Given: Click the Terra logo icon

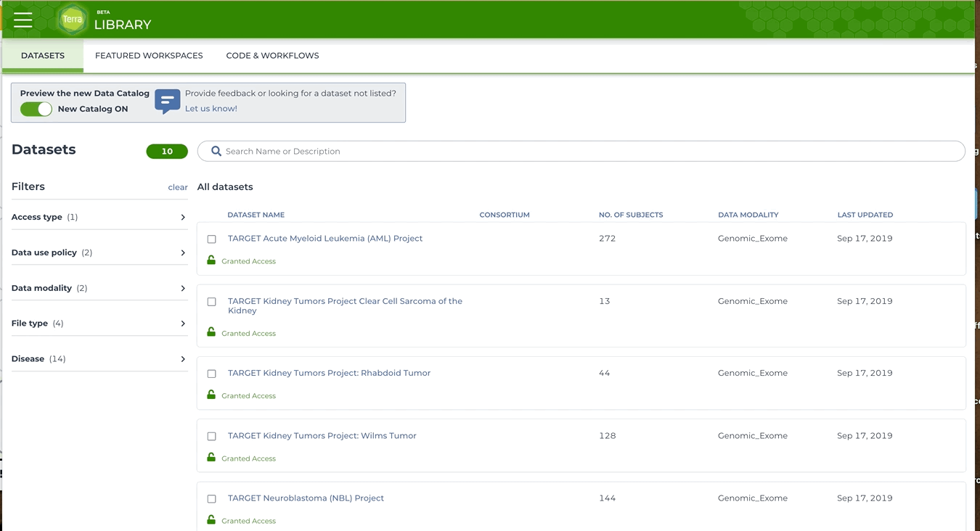Looking at the screenshot, I should (x=73, y=20).
